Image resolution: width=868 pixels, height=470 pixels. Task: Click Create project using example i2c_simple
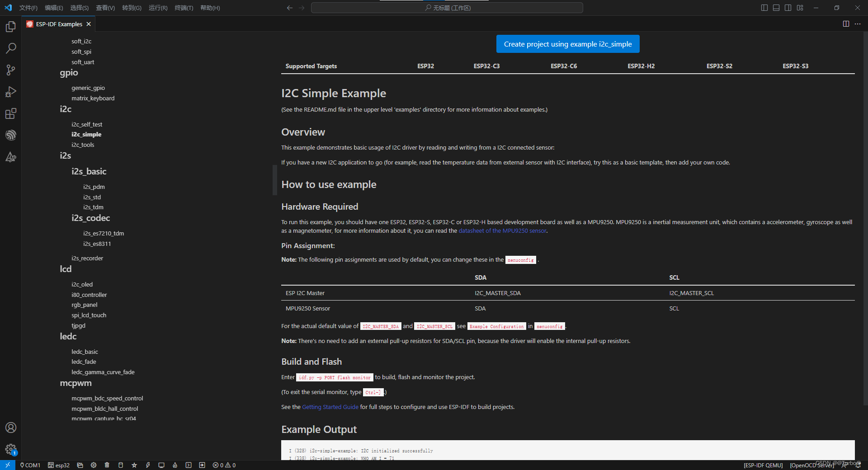(x=568, y=44)
